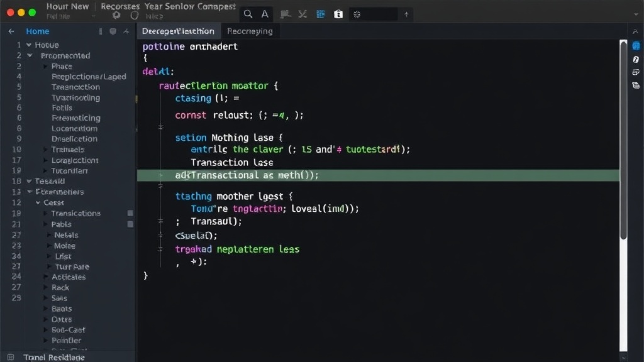Click the speech bubble icon in the Home header
644x362 pixels.
click(113, 31)
